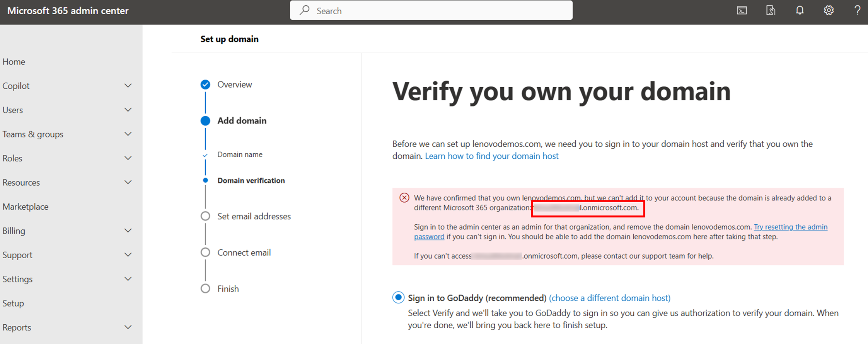Image resolution: width=868 pixels, height=344 pixels.
Task: Open Learn how to find your domain host
Action: point(492,156)
